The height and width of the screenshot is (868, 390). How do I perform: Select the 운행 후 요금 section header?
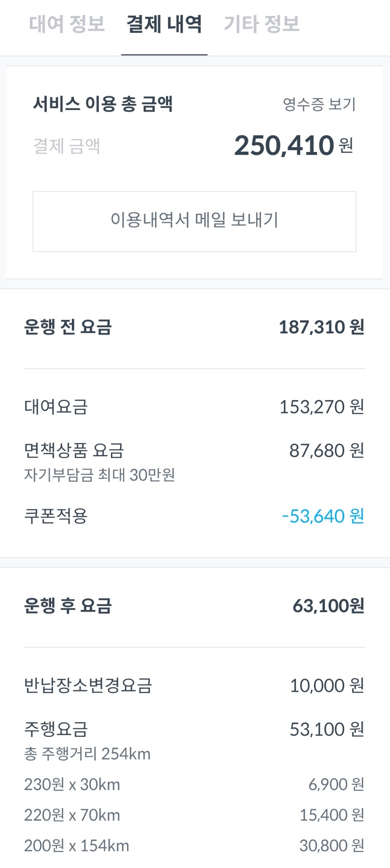(x=68, y=606)
